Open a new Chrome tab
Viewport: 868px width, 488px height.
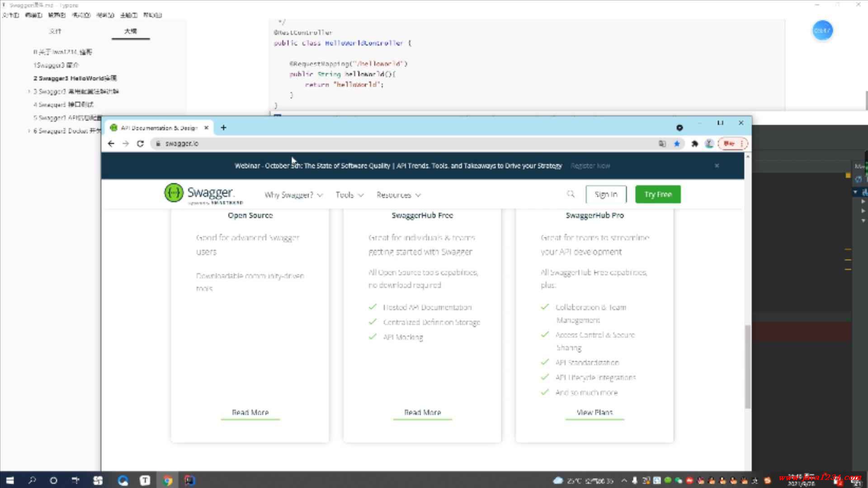[223, 128]
